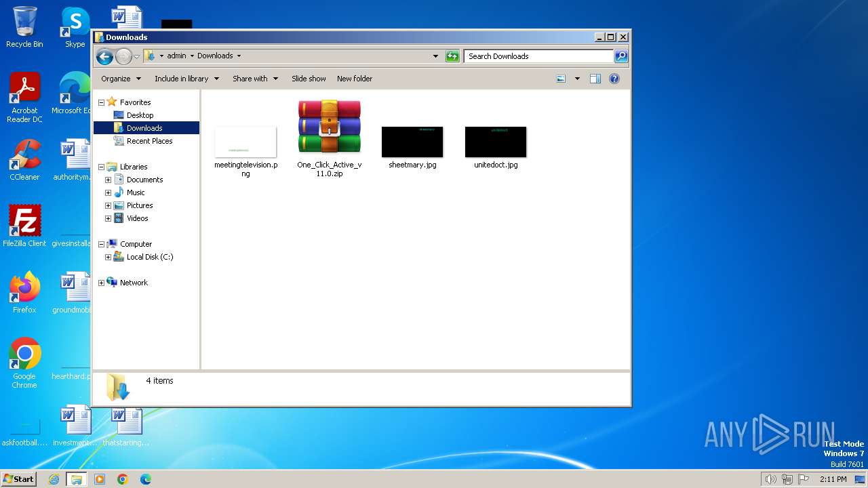
Task: Open FileZilla Client shortcut
Action: [x=24, y=226]
